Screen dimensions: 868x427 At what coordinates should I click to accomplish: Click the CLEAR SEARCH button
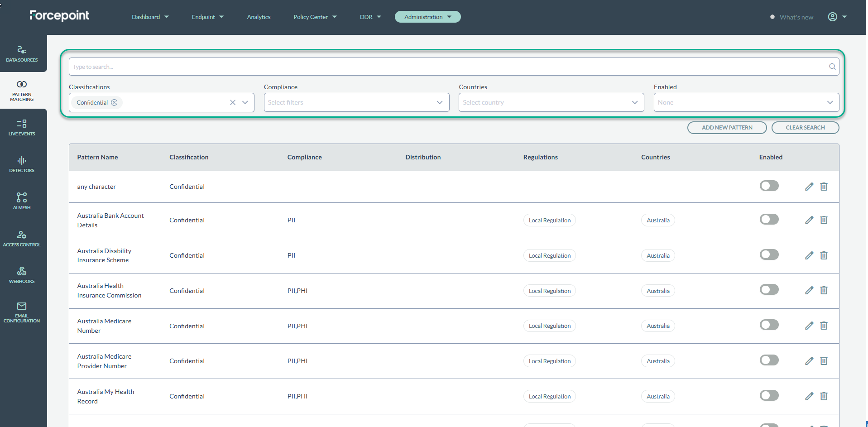(x=805, y=128)
